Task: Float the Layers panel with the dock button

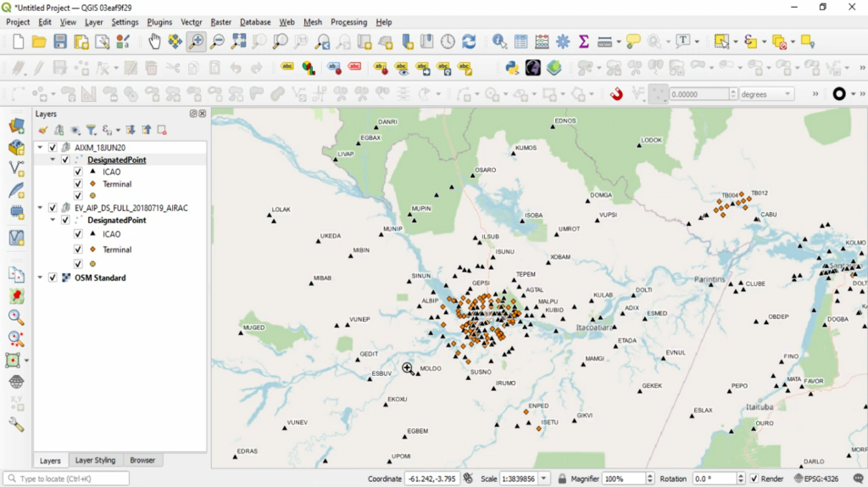Action: click(x=193, y=114)
